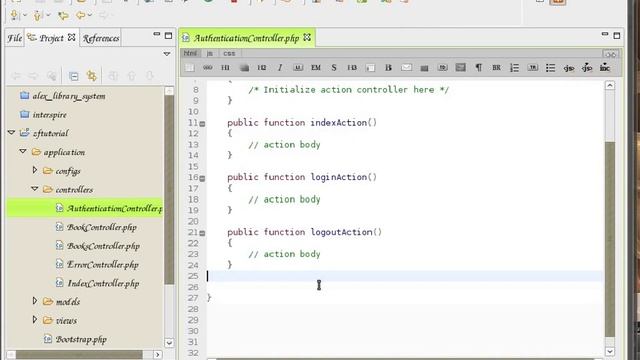Screen dimensions: 640x360
Task: Go to the previous annotation arrow
Action: coord(38,16)
